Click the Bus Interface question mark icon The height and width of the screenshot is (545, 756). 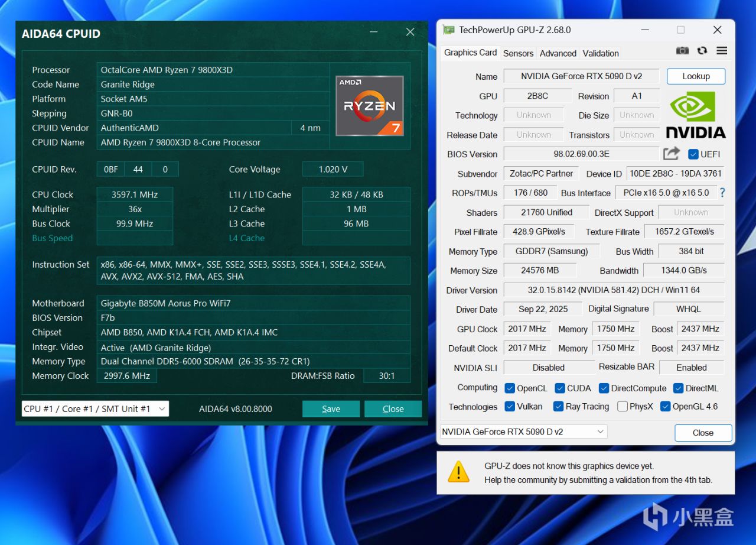(722, 193)
